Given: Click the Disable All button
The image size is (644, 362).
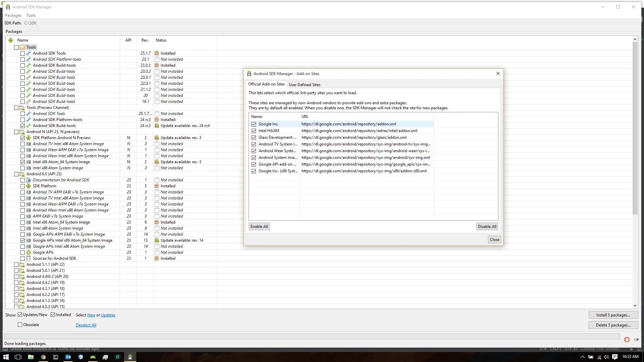Looking at the screenshot, I should [487, 227].
